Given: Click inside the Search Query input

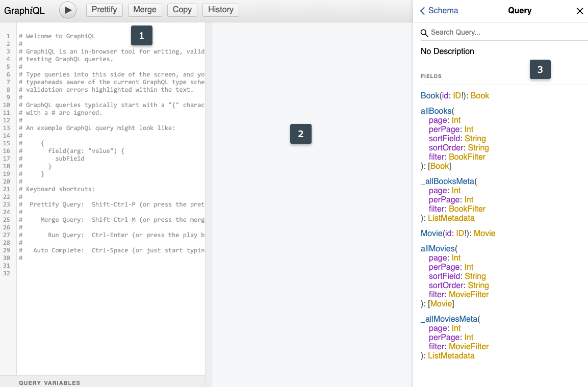Looking at the screenshot, I should click(x=484, y=32).
